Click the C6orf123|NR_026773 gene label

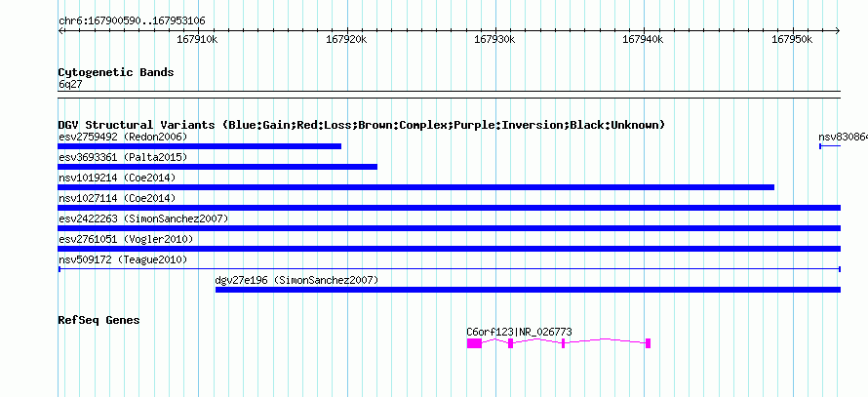[x=519, y=333]
